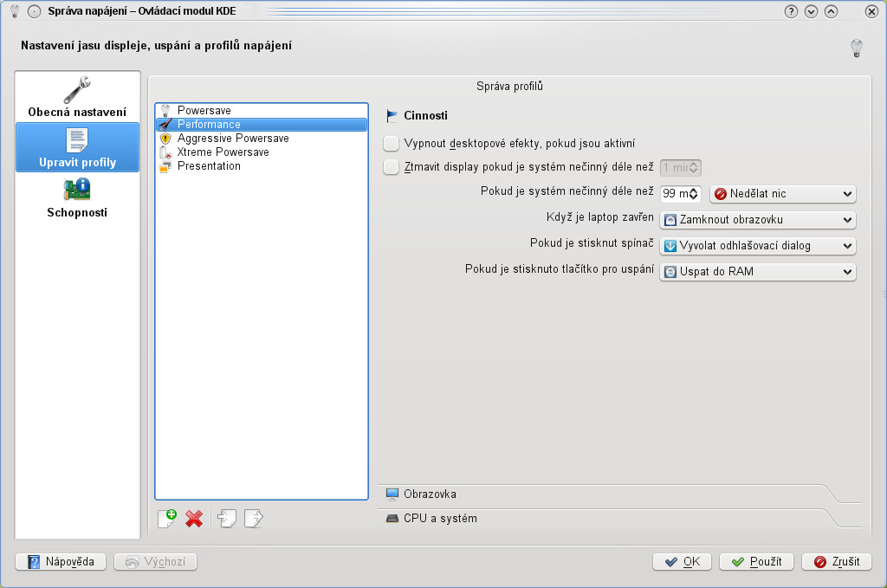The width and height of the screenshot is (887, 588).
Task: Select the Powersave profile
Action: pyautogui.click(x=262, y=110)
